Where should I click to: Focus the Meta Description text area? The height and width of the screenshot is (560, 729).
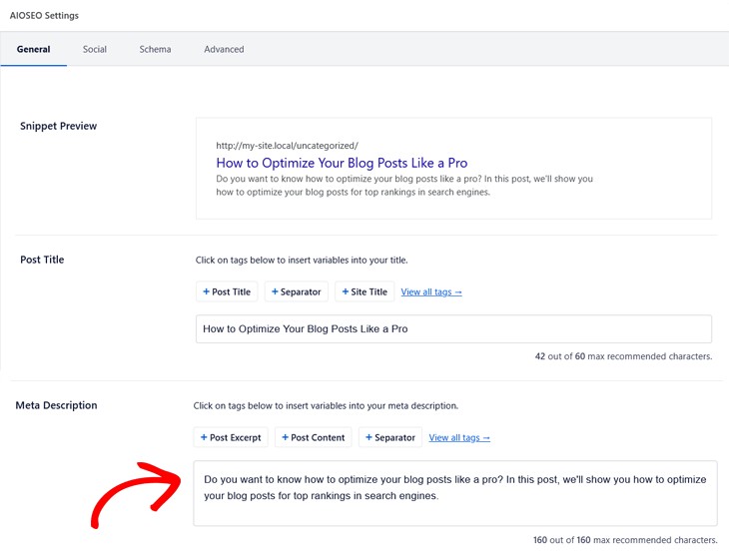(x=454, y=492)
